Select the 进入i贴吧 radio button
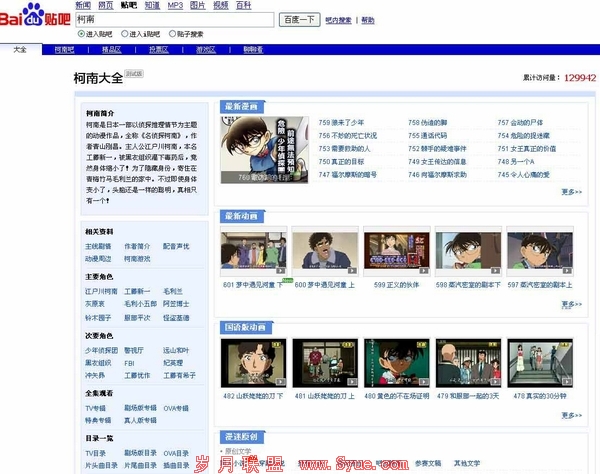 pos(124,34)
